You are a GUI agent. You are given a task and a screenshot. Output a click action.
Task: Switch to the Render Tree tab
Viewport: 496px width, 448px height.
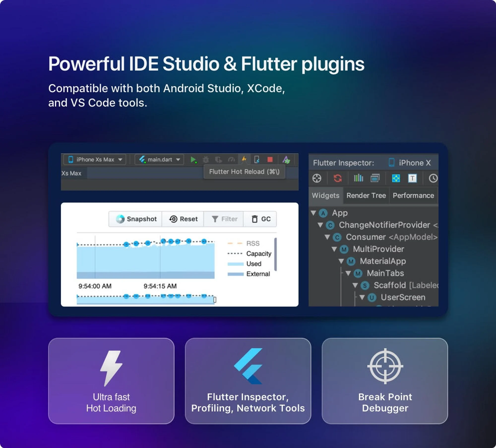pyautogui.click(x=366, y=195)
